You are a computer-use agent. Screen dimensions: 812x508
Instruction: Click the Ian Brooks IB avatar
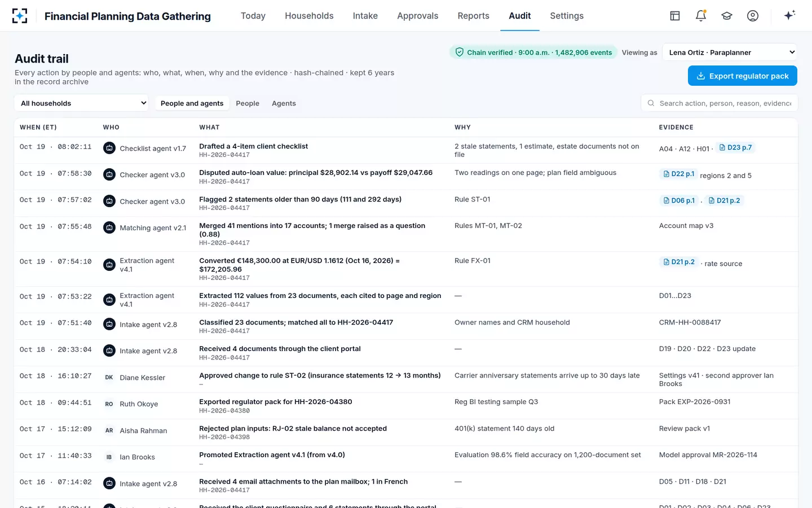tap(109, 457)
